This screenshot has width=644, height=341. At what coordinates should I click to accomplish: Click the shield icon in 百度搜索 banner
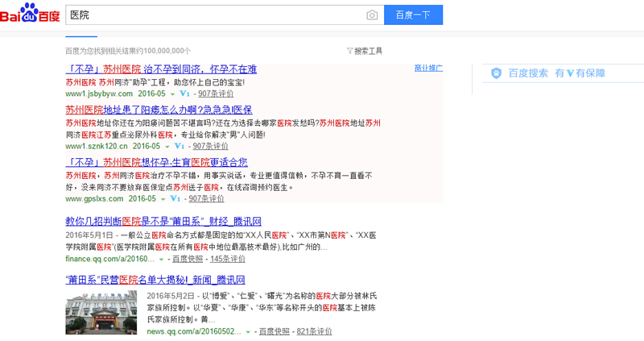click(496, 73)
